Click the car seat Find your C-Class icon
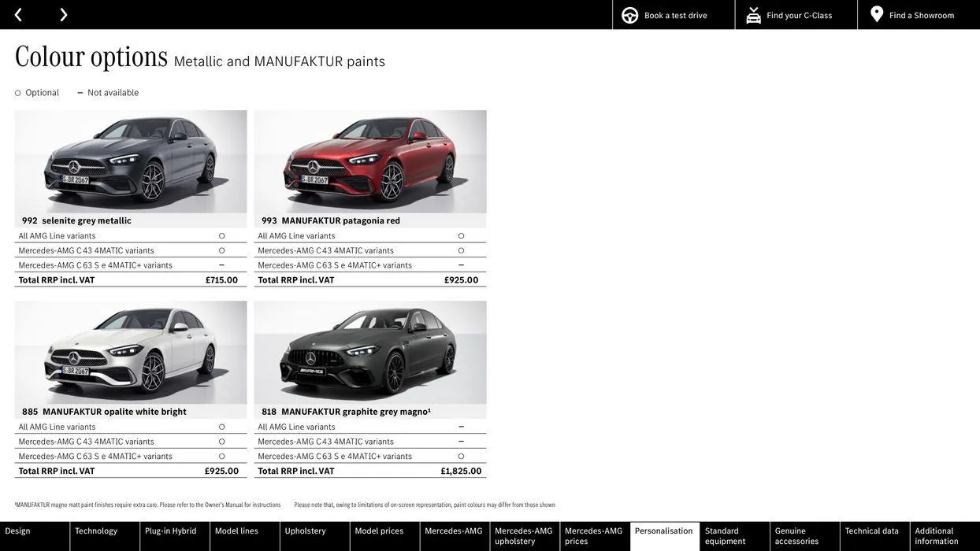The height and width of the screenshot is (551, 980). [x=753, y=15]
